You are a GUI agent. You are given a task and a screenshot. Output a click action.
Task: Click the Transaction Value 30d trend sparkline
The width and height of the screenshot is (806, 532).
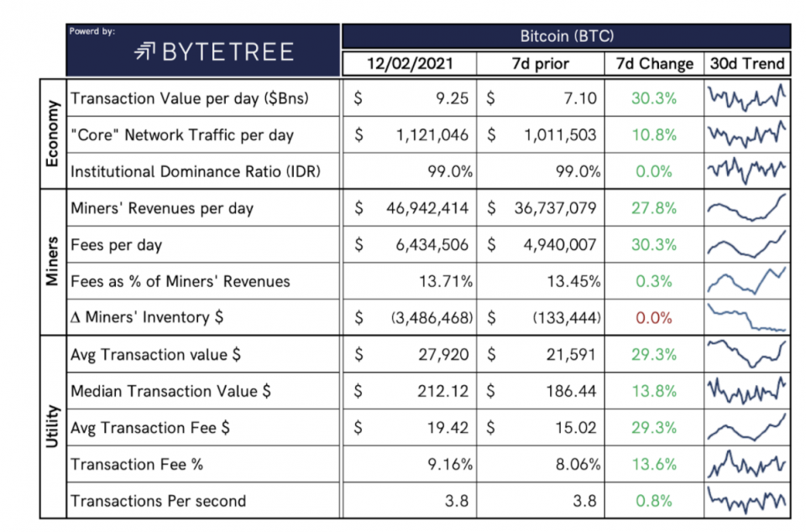tap(747, 97)
